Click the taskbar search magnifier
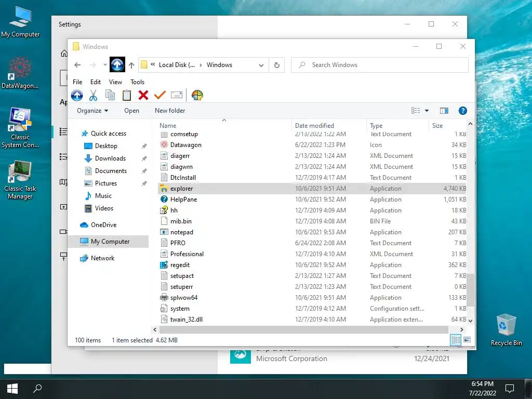 click(x=37, y=389)
